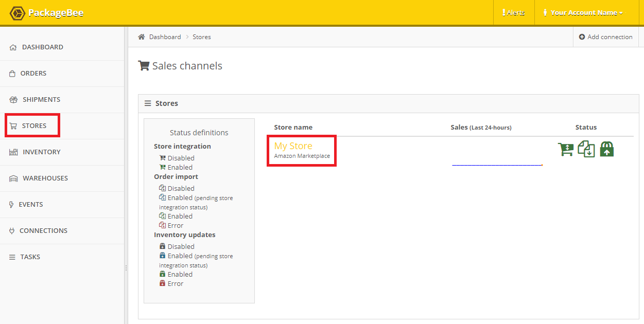
Task: Open Connections in the sidebar
Action: tap(62, 231)
